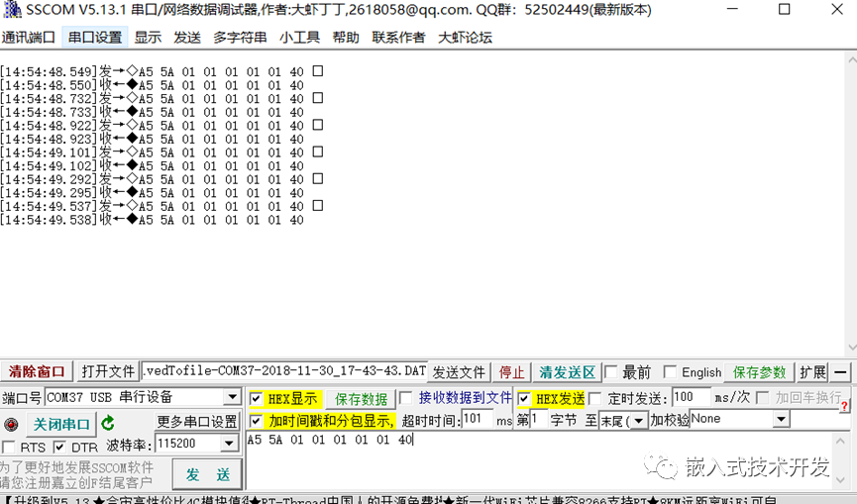Click the 更多串口设置 button
The image size is (857, 504).
(x=197, y=421)
